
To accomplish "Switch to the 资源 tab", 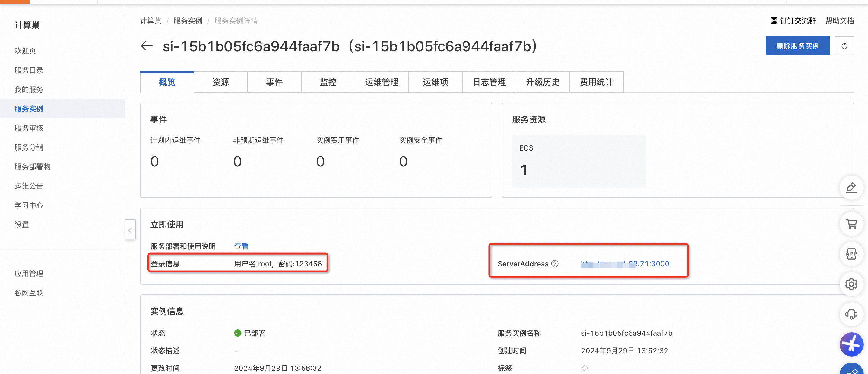I will [220, 82].
